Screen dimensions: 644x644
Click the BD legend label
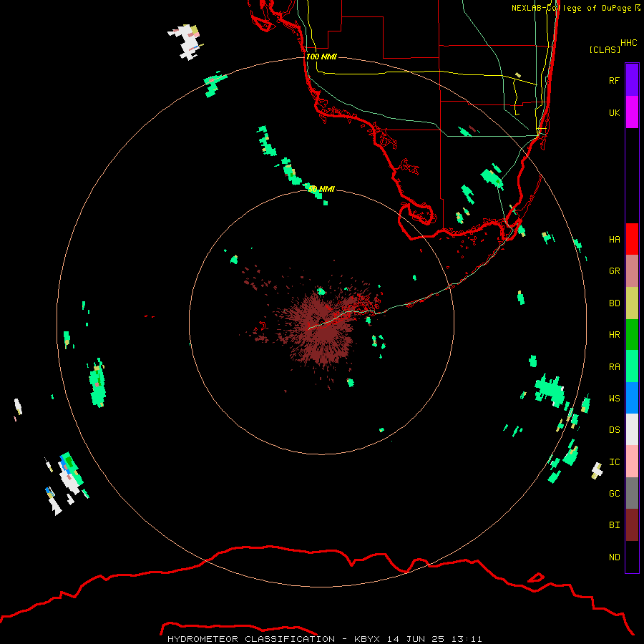614,303
